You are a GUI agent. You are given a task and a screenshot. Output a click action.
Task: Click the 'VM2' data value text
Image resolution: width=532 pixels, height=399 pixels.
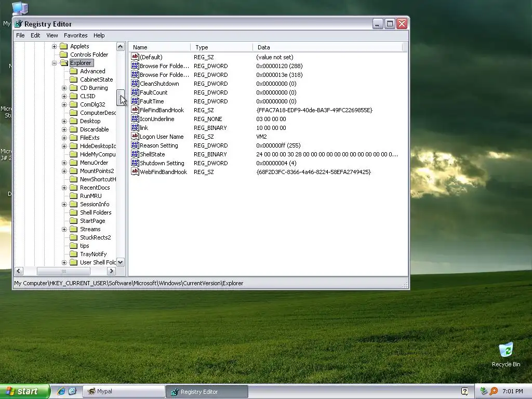coord(262,137)
